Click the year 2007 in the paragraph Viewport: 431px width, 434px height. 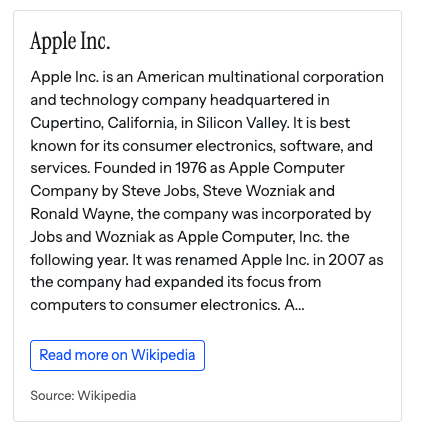[x=347, y=260]
